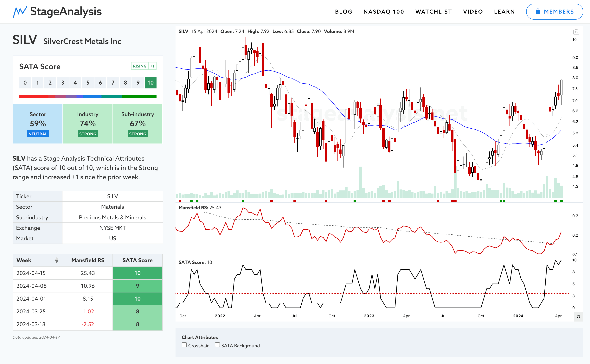This screenshot has width=590, height=364.
Task: Click the SilverCrest Metals Inc heading
Action: tap(82, 41)
